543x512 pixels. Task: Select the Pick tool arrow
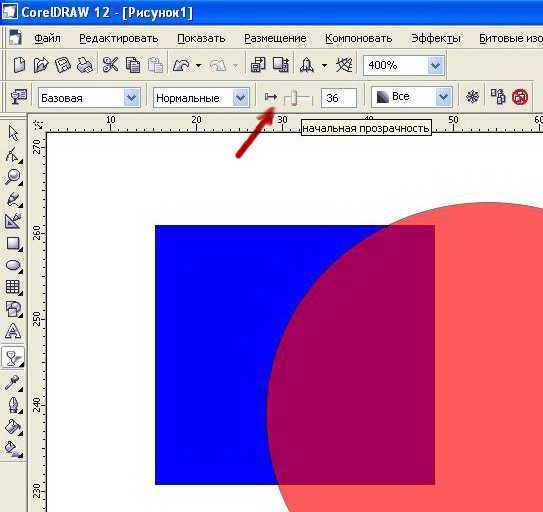tap(13, 133)
